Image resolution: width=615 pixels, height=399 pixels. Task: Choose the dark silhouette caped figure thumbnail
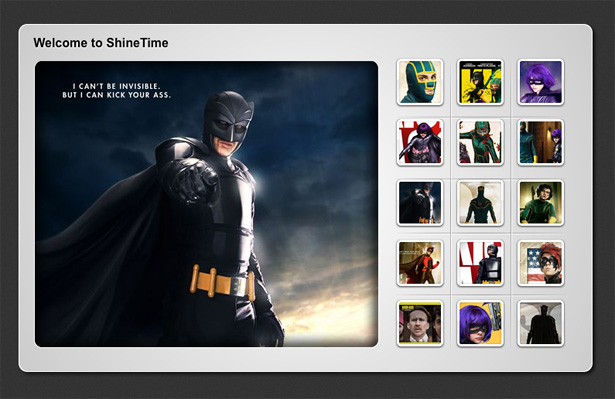pos(540,323)
